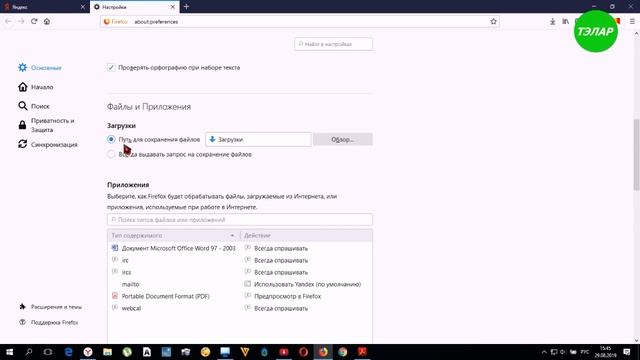
Task: Click the browser forward arrow
Action: (x=21, y=21)
